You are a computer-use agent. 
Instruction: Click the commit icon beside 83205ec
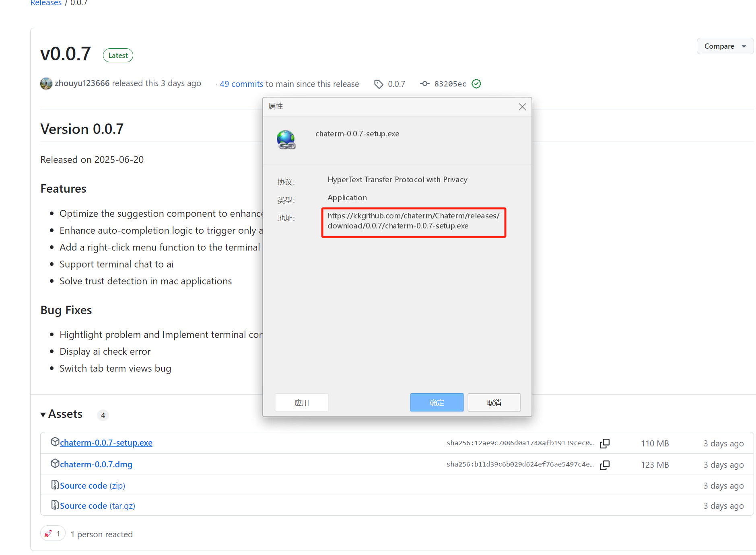click(425, 84)
